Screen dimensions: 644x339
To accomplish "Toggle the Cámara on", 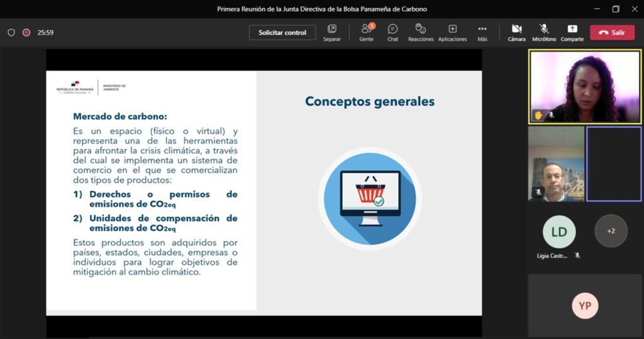I will [x=516, y=33].
